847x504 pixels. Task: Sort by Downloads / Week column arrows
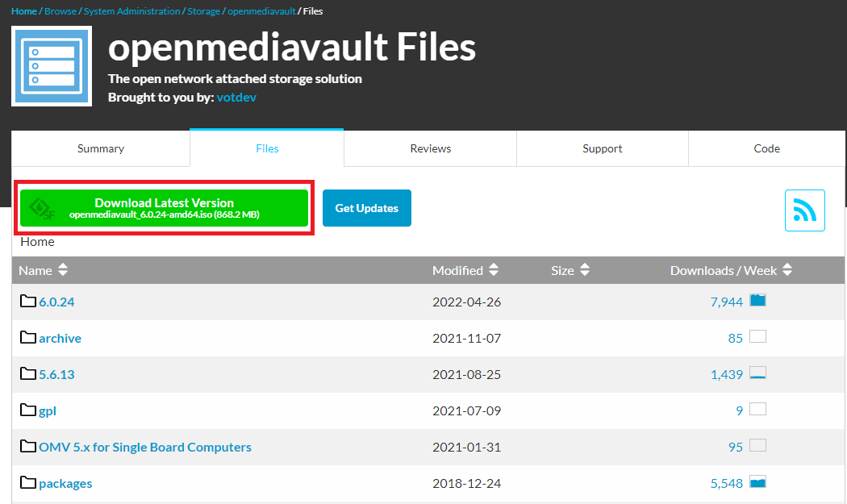tap(787, 269)
